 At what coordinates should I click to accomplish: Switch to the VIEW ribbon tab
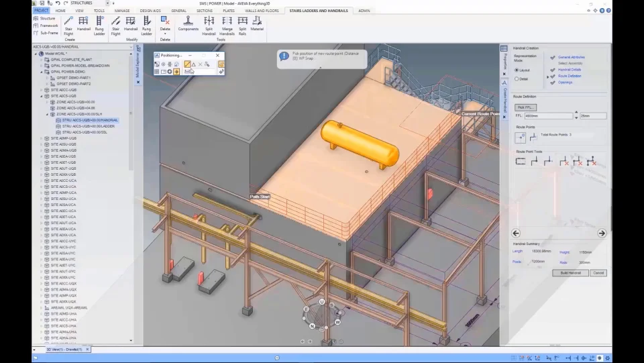coord(79,11)
